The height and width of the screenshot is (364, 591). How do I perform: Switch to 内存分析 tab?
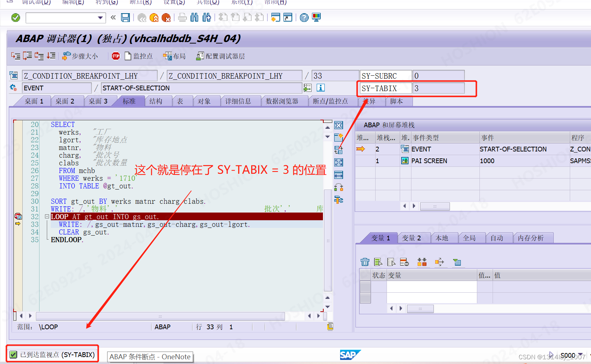531,238
